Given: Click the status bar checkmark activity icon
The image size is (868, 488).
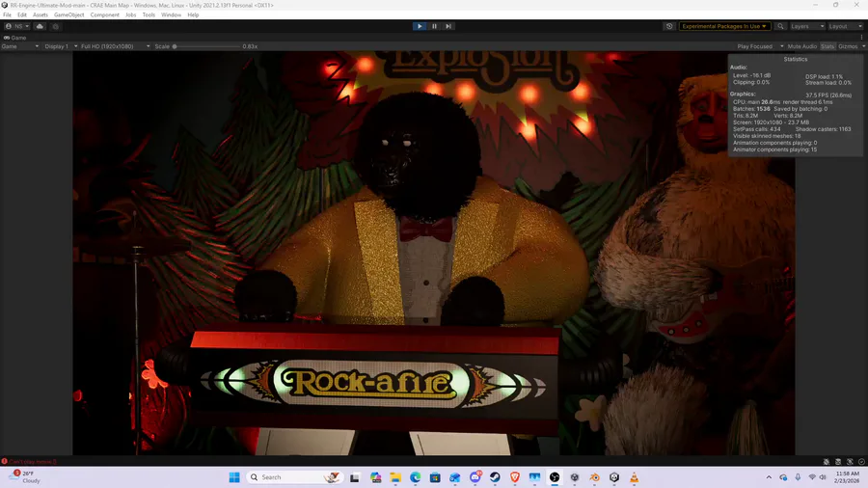Looking at the screenshot, I should (861, 461).
